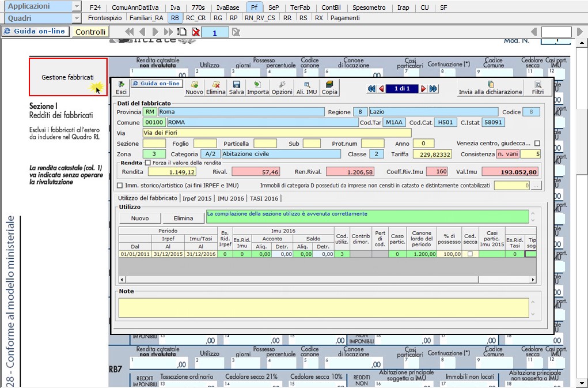Click the Canone lordo cell 1.200,00
Viewport: 588px width, 388px height.
pyautogui.click(x=422, y=254)
